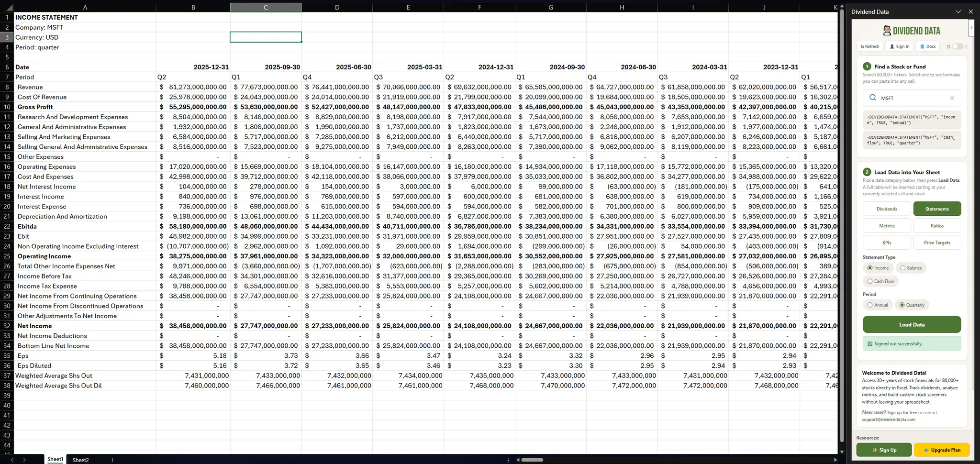980x464 pixels.
Task: Switch to the Sheet1 tab
Action: [x=55, y=459]
